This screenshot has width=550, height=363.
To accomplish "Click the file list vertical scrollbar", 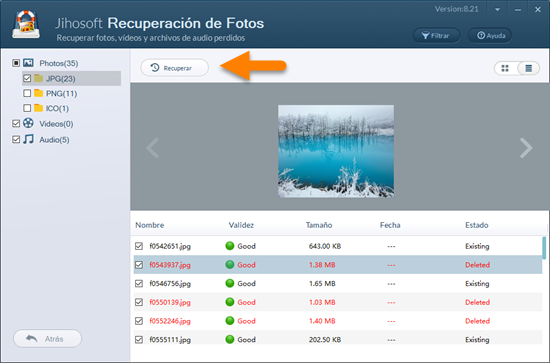I will 544,248.
